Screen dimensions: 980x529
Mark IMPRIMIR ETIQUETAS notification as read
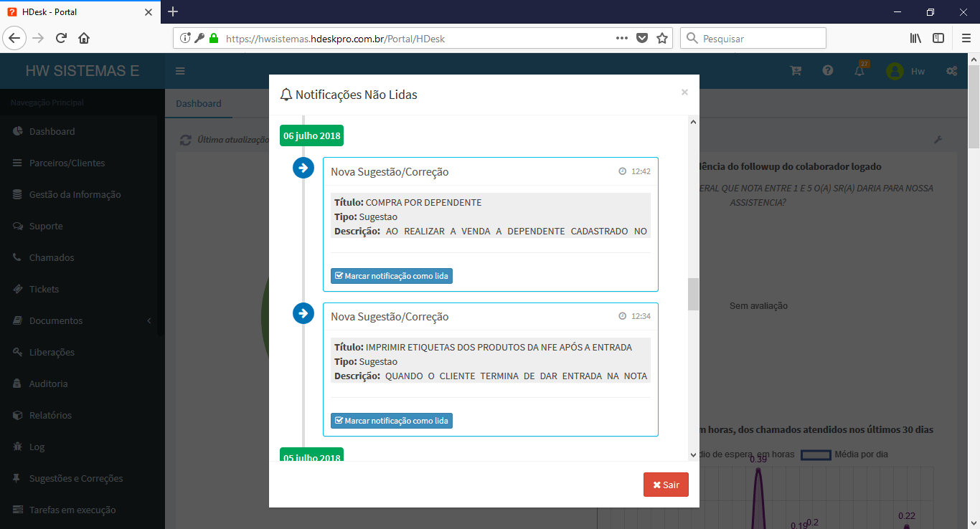(392, 421)
